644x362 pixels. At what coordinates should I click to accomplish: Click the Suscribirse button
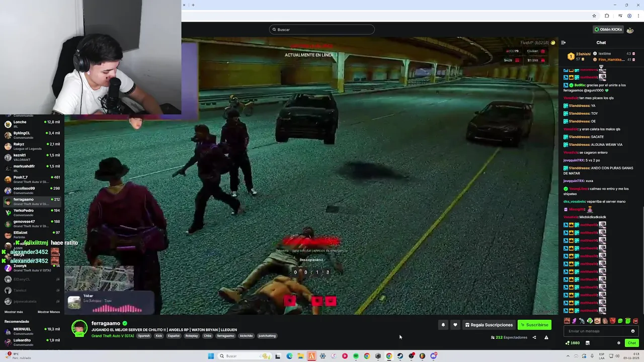pos(534,325)
